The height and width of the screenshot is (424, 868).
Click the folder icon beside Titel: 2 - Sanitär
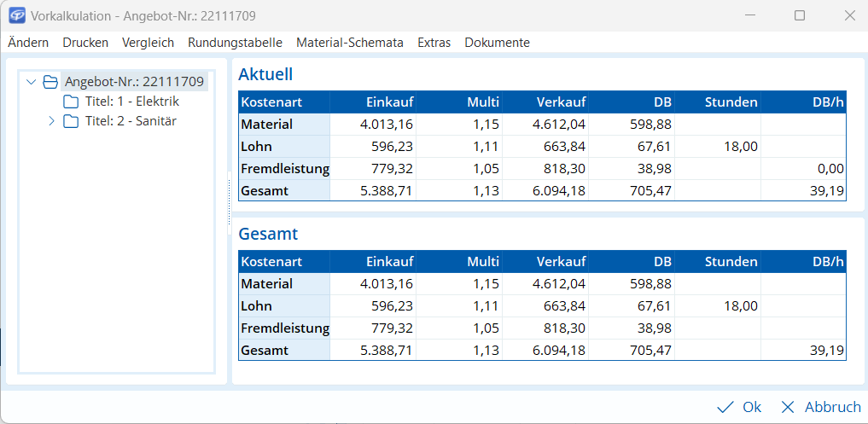point(71,121)
